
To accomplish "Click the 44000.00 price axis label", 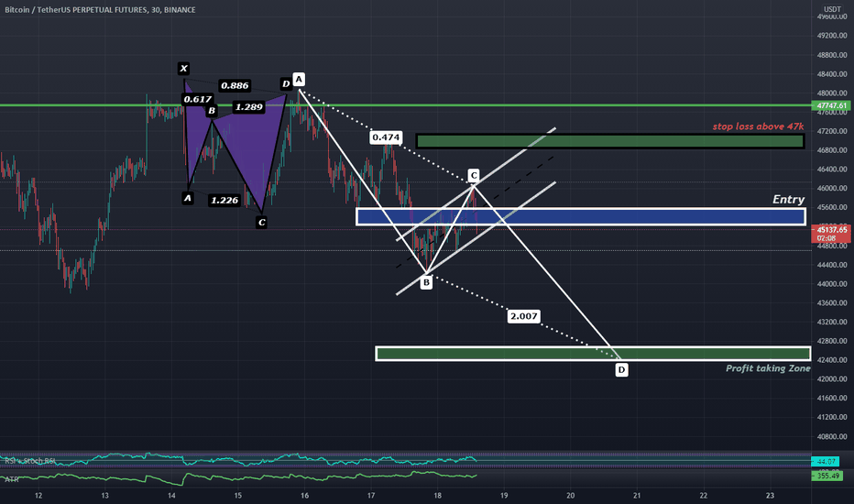I will (832, 284).
